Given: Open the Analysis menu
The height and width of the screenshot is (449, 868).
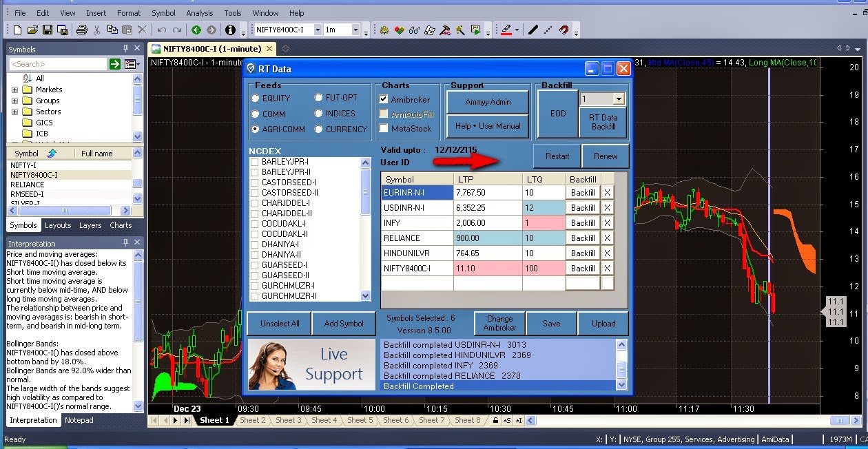Looking at the screenshot, I should pos(200,13).
